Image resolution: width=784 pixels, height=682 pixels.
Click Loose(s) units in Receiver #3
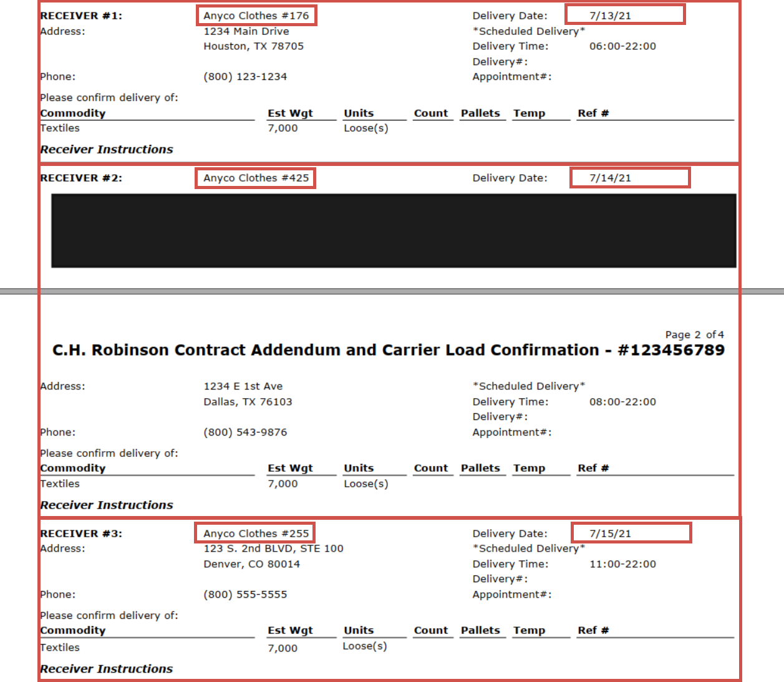tap(365, 646)
